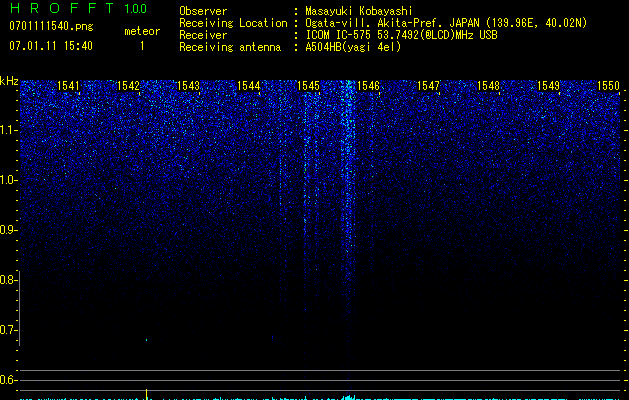Click time marker 1541
The image size is (629, 400).
68,86
